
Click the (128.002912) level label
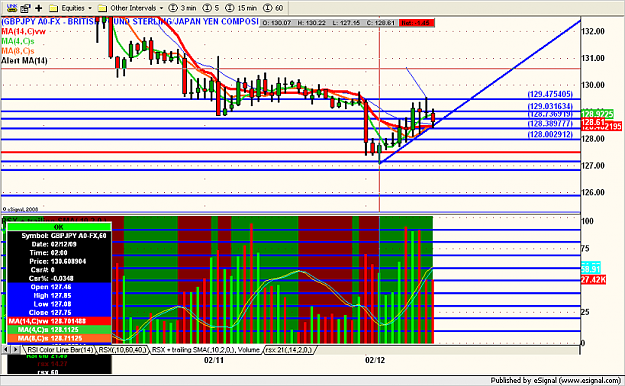(550, 134)
